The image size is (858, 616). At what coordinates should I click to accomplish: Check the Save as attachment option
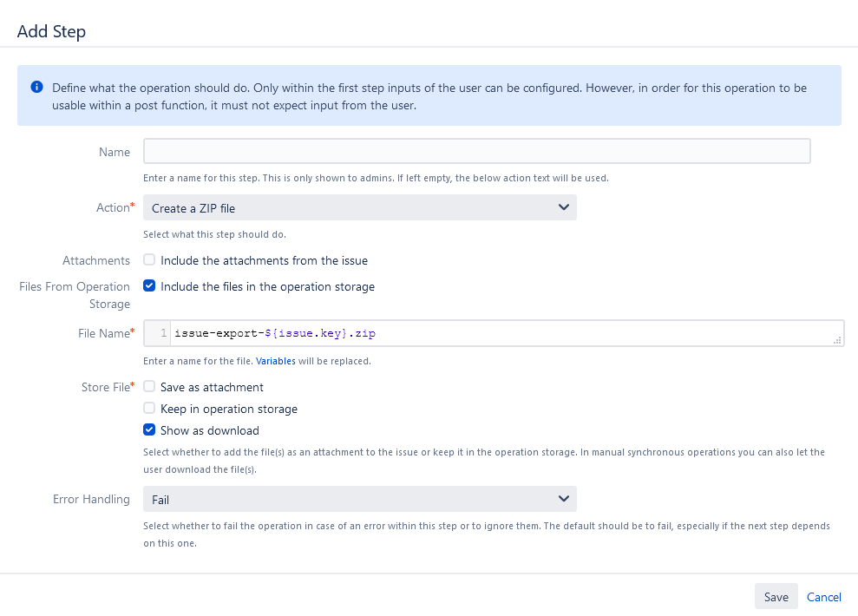(x=149, y=387)
